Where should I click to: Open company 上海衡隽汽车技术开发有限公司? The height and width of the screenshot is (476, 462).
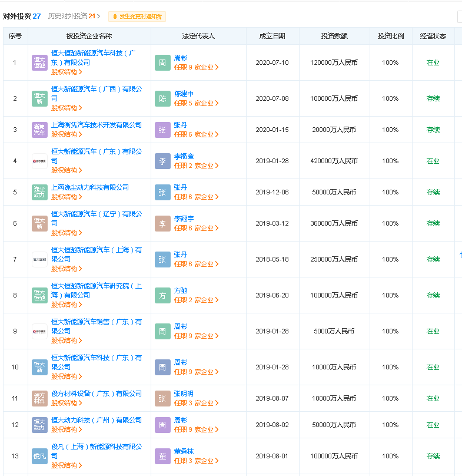coord(97,125)
